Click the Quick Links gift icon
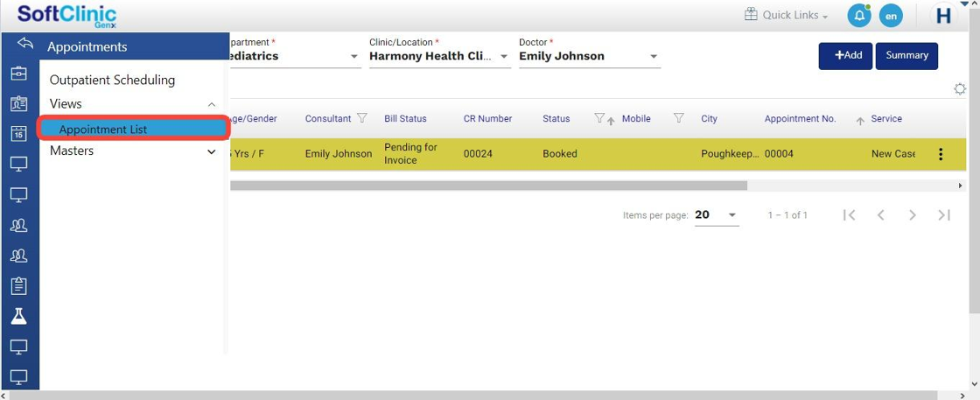This screenshot has width=980, height=400. (x=751, y=14)
